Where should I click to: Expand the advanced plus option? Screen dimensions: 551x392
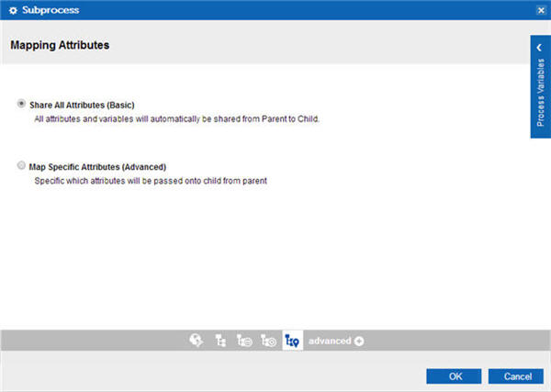pyautogui.click(x=336, y=341)
